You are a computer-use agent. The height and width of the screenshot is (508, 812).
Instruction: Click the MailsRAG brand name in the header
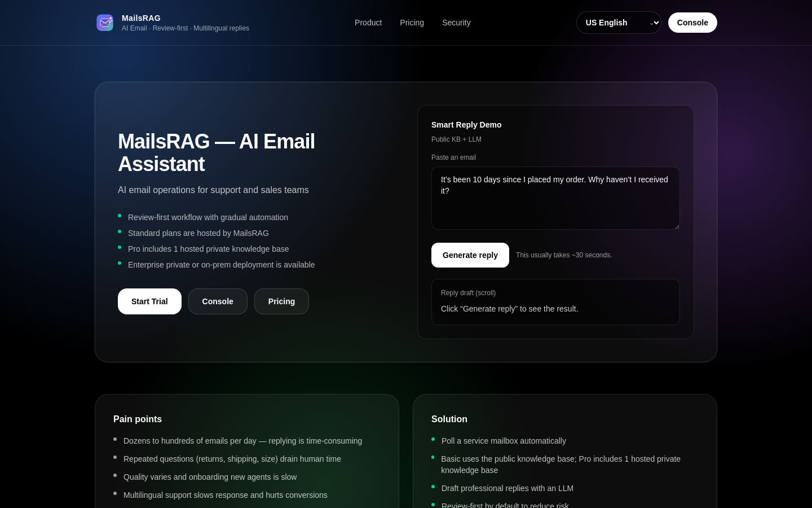[141, 18]
